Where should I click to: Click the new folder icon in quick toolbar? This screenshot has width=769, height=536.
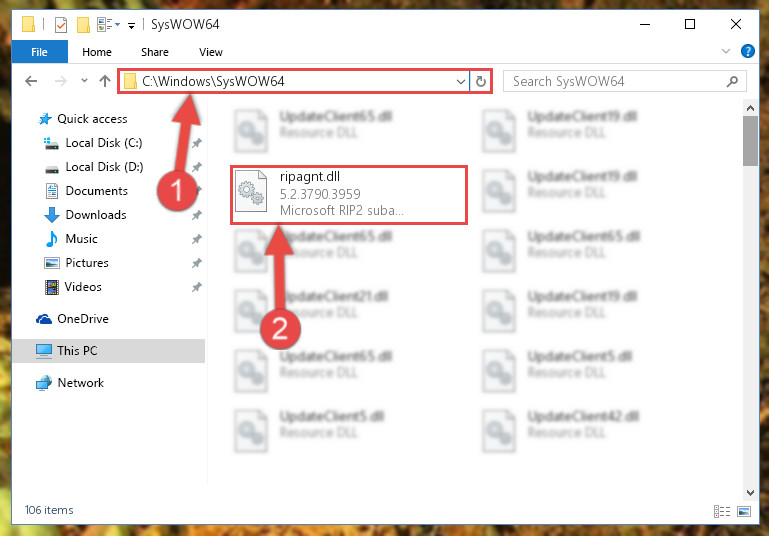click(x=83, y=25)
